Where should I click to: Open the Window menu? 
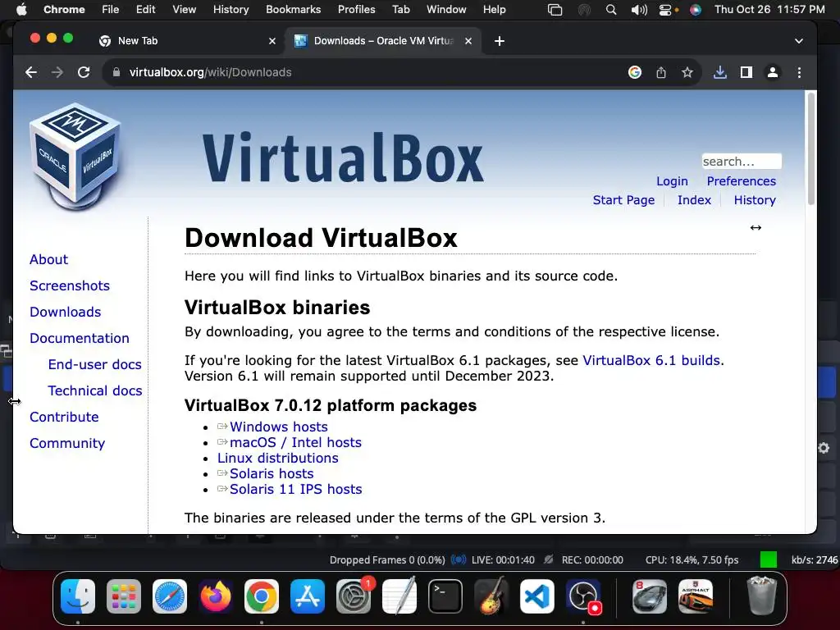[446, 10]
